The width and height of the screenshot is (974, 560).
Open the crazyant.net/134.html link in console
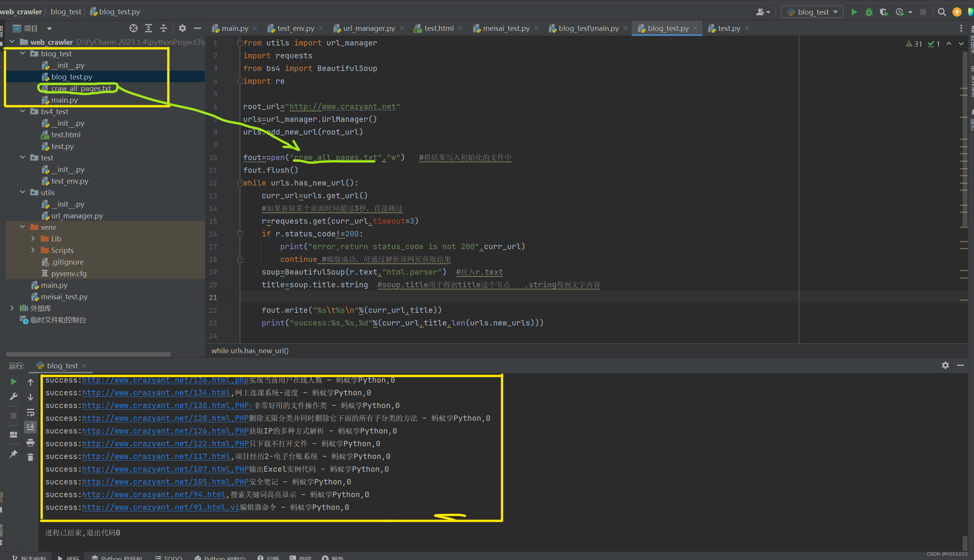(x=156, y=393)
